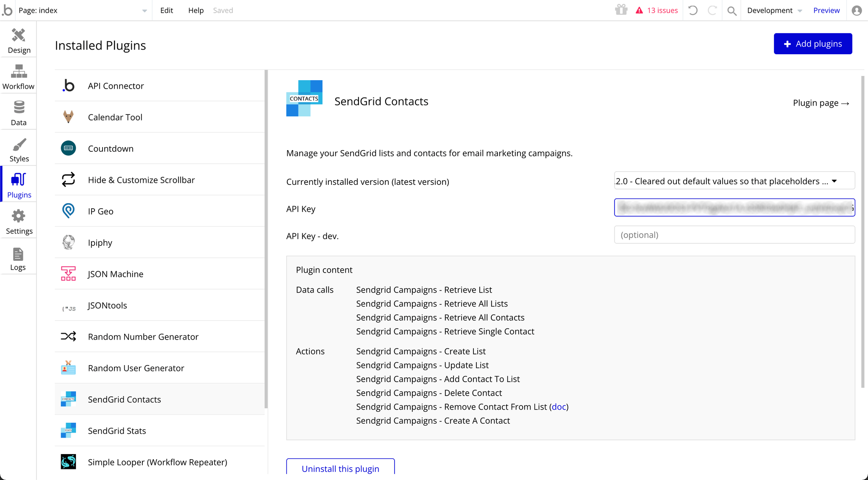Image resolution: width=868 pixels, height=480 pixels.
Task: Click 'Sendgrid Campaigns - Retrieve All Lists' text
Action: [432, 304]
